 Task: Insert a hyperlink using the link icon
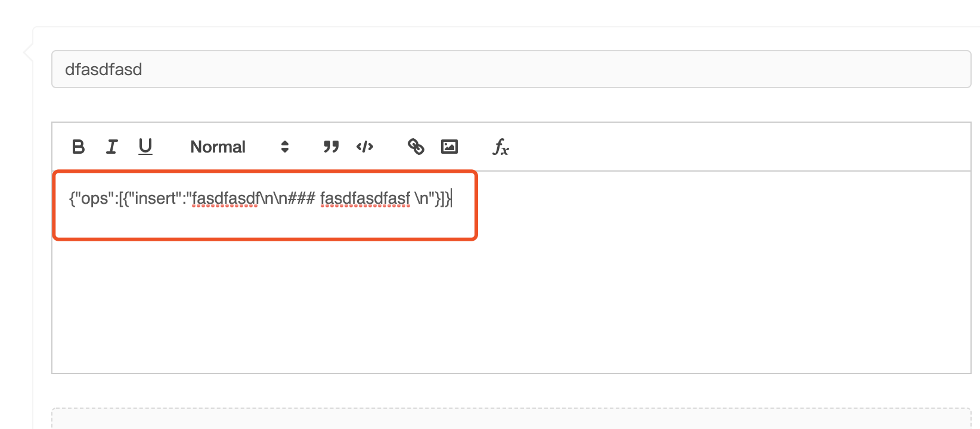(416, 147)
